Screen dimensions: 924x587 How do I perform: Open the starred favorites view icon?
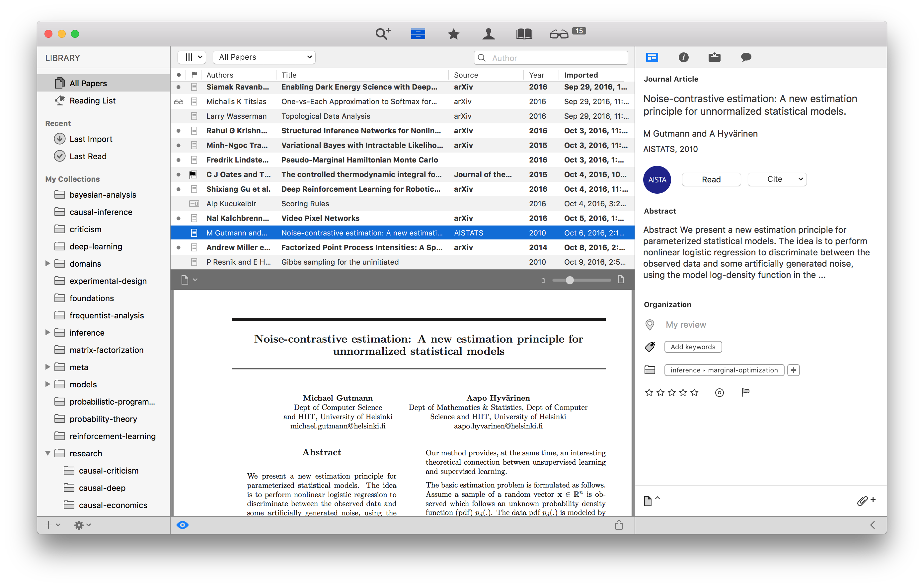coord(453,34)
